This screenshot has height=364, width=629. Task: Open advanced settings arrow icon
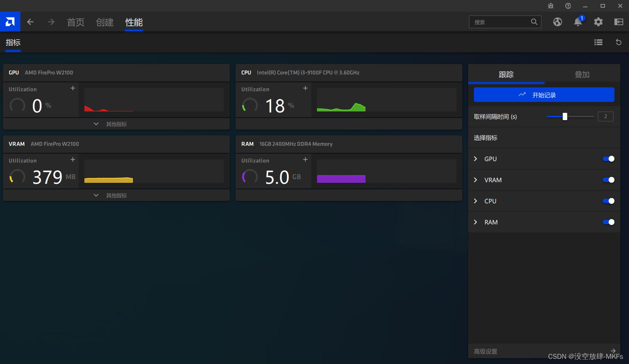pos(613,351)
